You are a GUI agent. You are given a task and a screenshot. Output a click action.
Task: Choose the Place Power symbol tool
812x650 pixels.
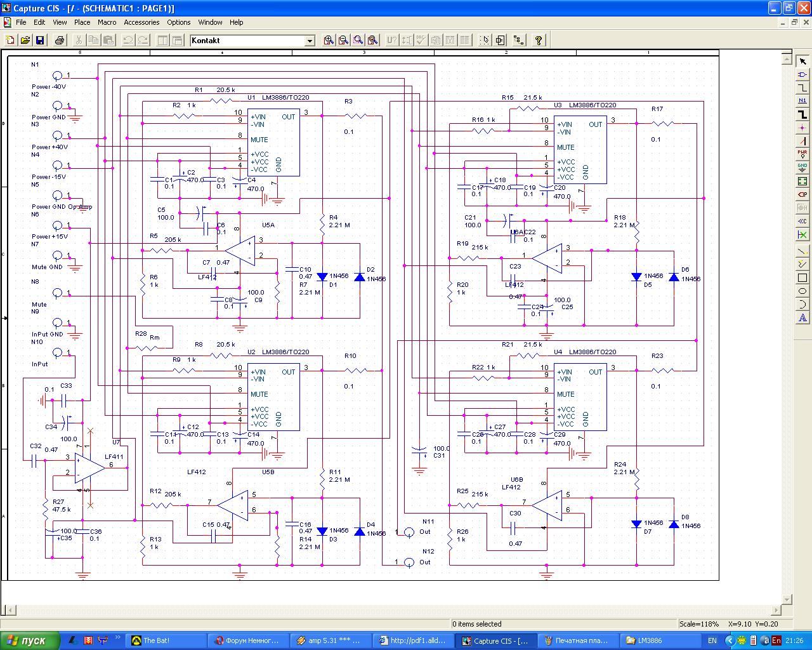pyautogui.click(x=802, y=154)
